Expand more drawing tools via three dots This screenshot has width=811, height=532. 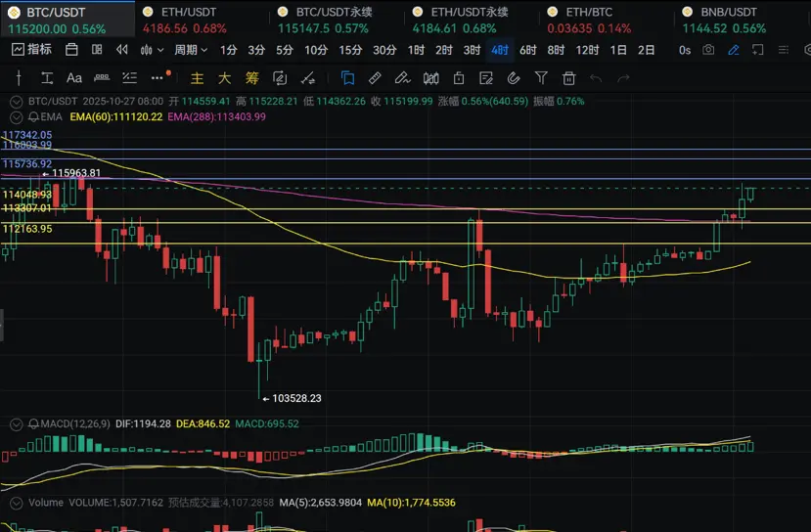(159, 77)
